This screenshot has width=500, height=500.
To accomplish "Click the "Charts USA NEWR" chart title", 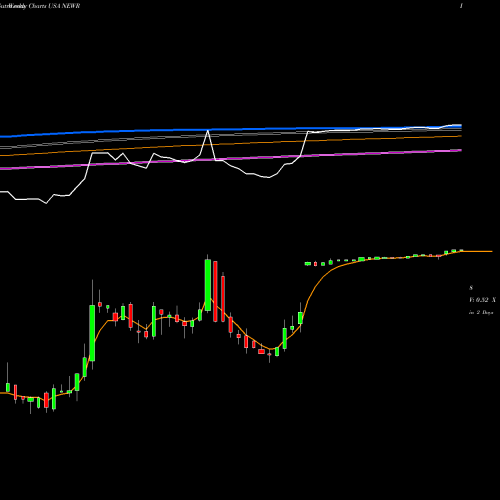I will click(54, 6).
